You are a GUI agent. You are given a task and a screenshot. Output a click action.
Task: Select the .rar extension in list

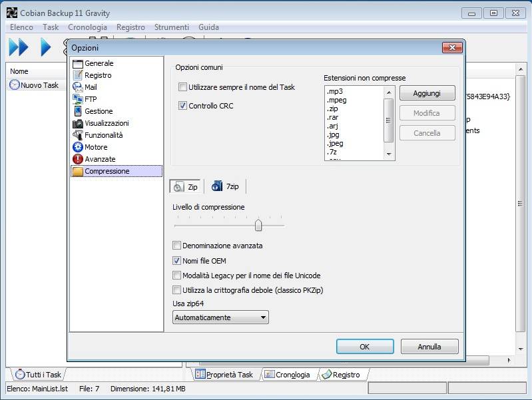(x=333, y=117)
